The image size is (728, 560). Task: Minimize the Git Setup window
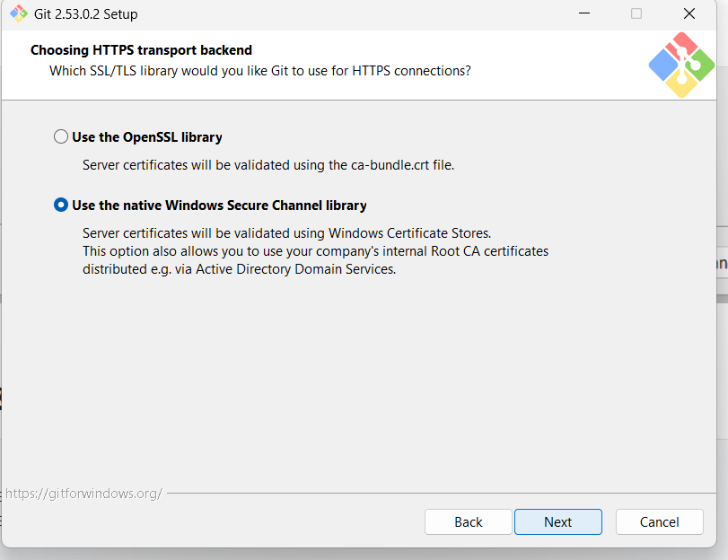(x=584, y=13)
